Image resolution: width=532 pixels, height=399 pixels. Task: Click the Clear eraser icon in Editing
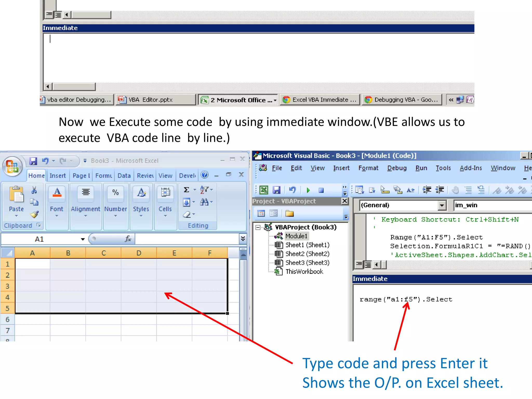187,214
